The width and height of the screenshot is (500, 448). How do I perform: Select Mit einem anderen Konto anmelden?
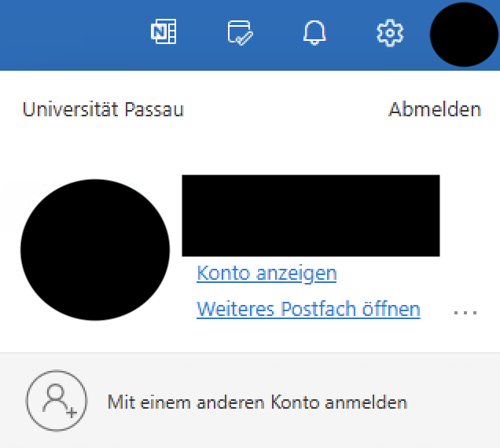tap(257, 402)
